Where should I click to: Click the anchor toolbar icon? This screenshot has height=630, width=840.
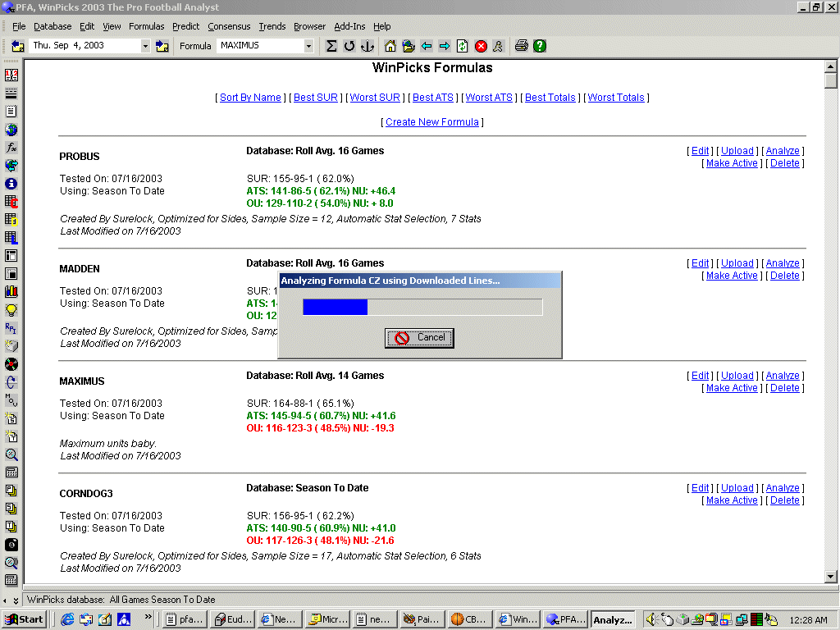[367, 46]
